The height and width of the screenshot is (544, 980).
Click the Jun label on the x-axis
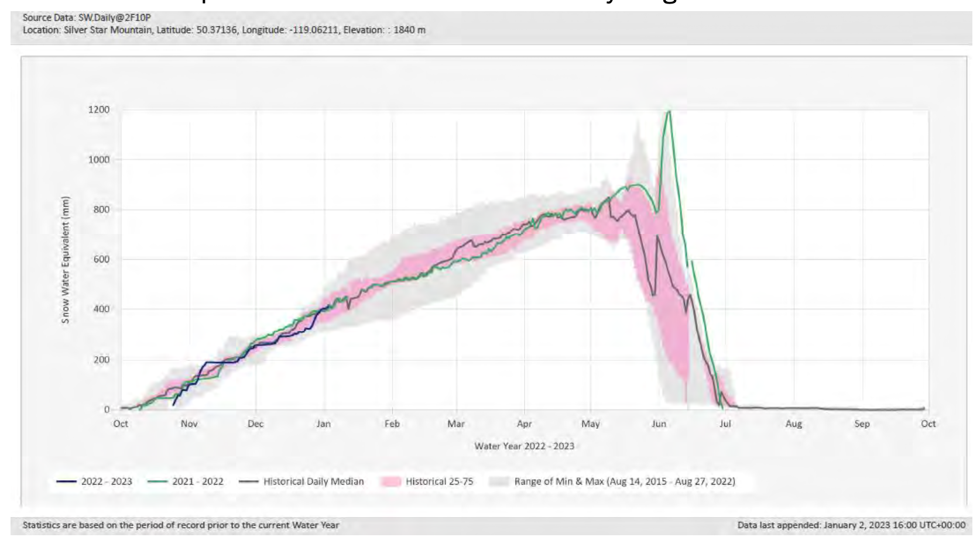(659, 424)
